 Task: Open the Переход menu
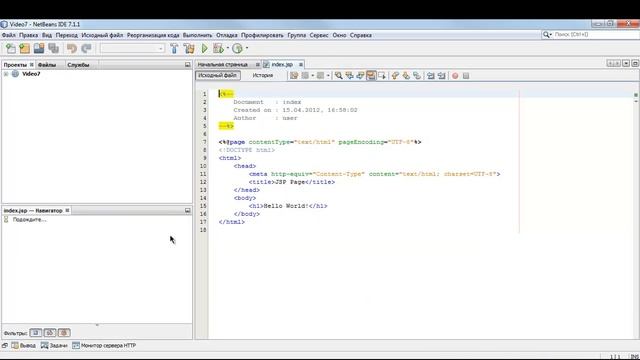tap(67, 35)
